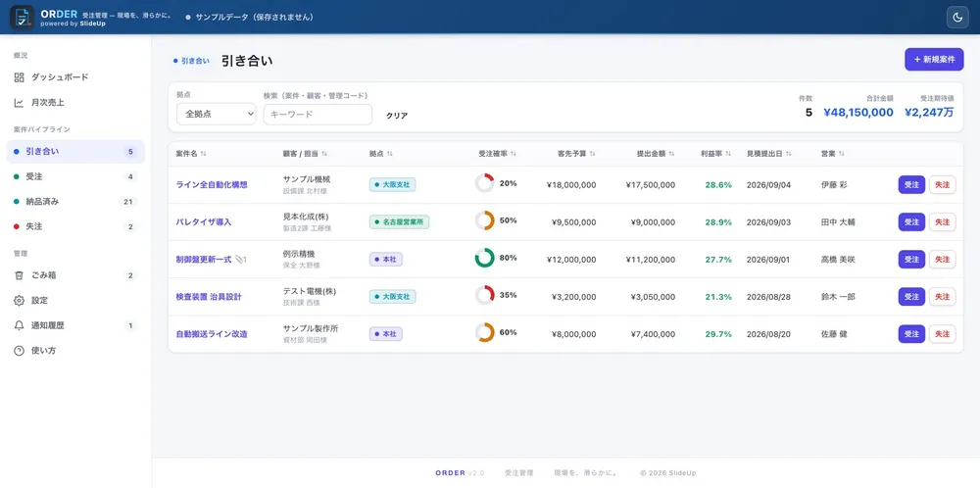
Task: Sort by 拠点 column header arrows
Action: [390, 154]
